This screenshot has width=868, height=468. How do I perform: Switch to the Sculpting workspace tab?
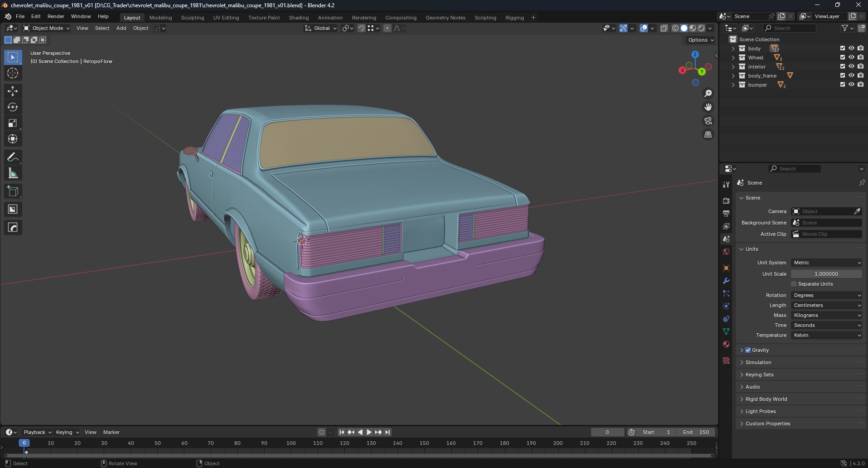tap(193, 18)
